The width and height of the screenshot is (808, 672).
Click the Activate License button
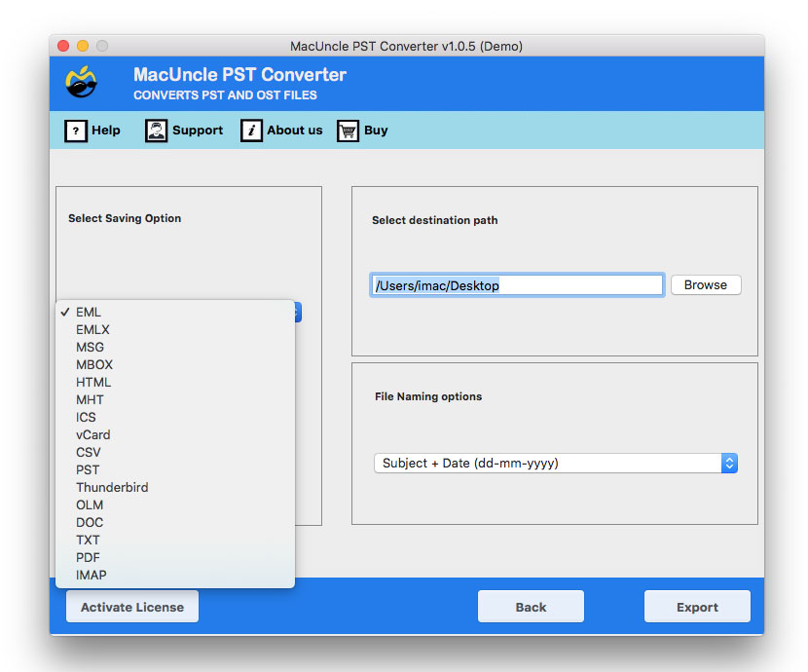[x=132, y=607]
